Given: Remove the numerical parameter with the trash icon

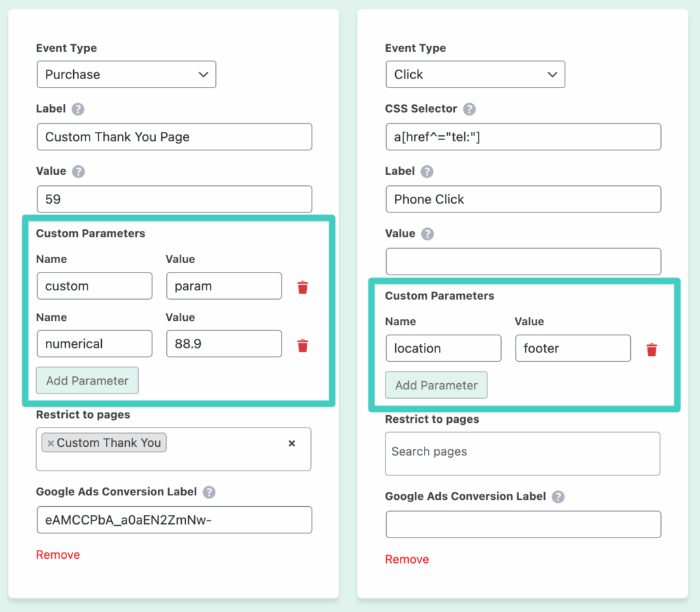Looking at the screenshot, I should [303, 346].
